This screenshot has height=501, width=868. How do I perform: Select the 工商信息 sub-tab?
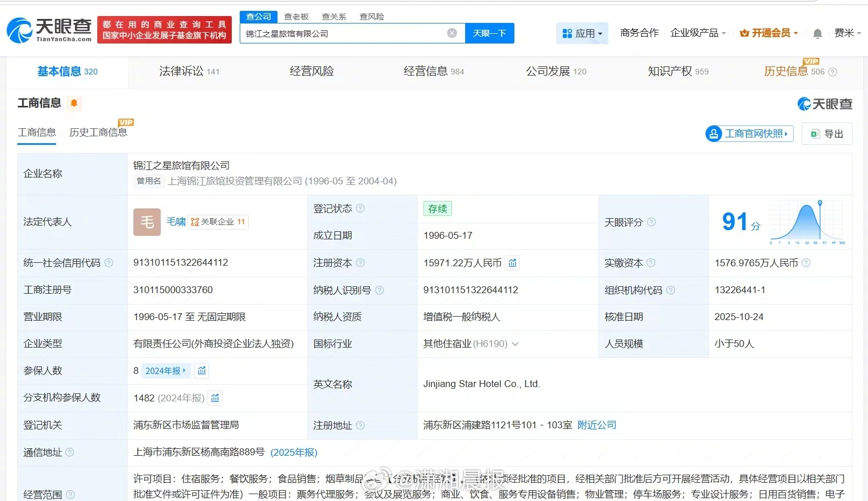[37, 132]
